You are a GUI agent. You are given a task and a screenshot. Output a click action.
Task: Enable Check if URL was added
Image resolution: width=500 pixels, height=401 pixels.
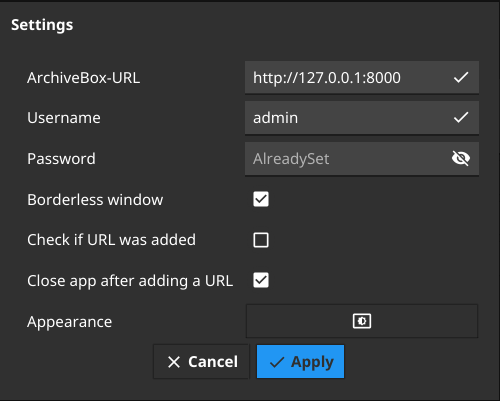coord(261,240)
